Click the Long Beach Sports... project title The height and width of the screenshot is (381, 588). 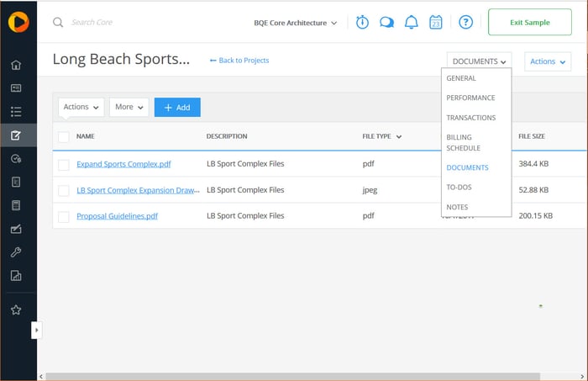coord(121,60)
